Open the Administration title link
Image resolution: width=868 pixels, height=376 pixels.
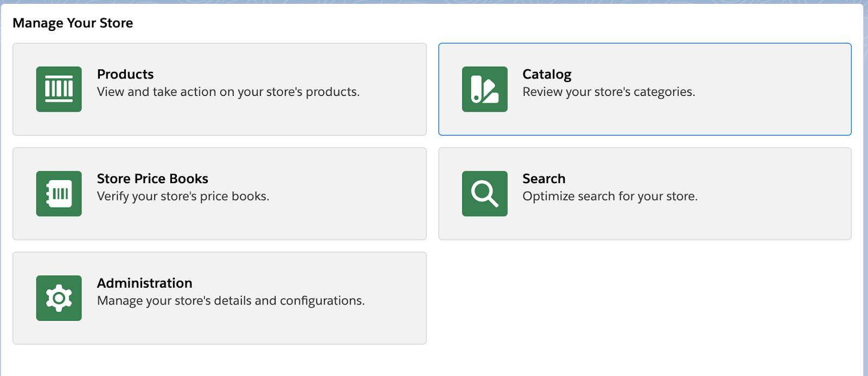click(144, 283)
